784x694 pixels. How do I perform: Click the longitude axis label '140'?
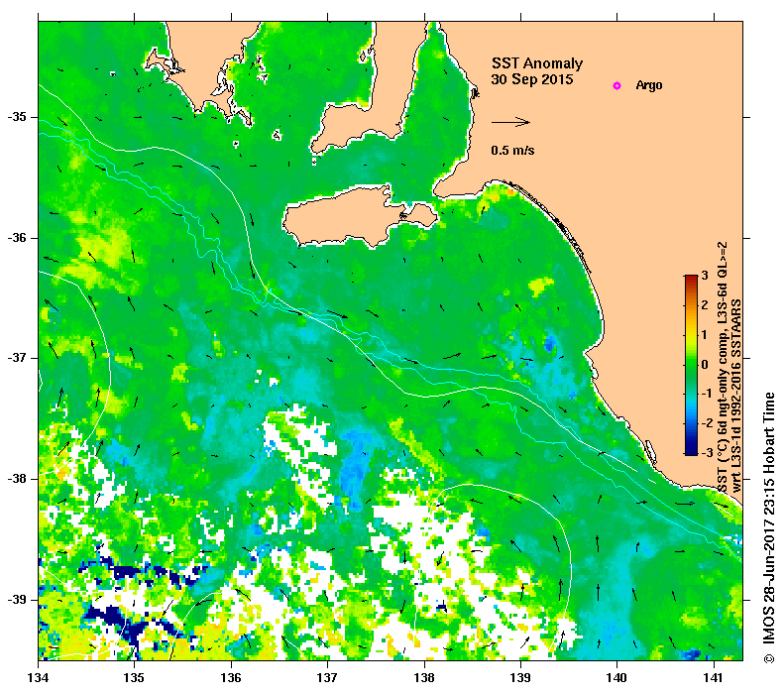(x=617, y=678)
